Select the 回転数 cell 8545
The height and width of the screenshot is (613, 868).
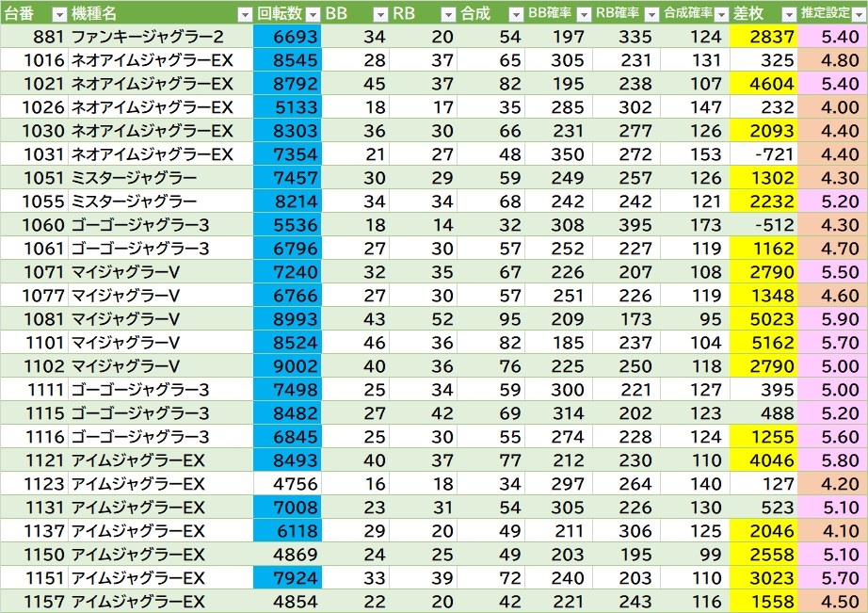[287, 60]
